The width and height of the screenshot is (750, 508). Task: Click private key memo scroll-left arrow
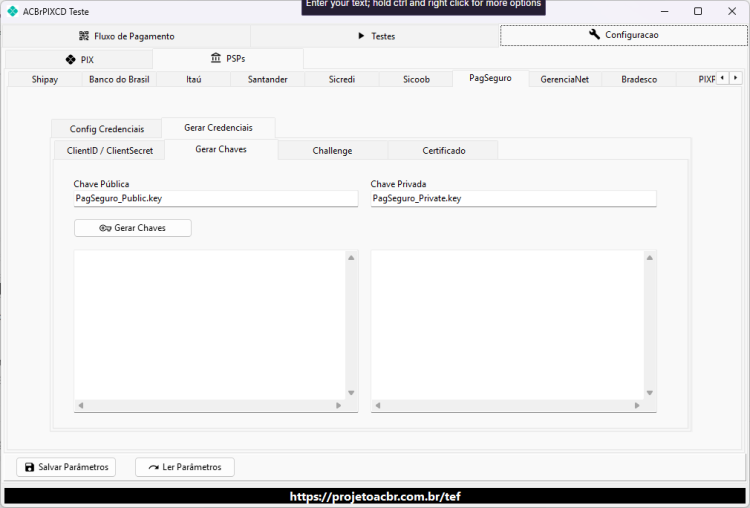point(378,406)
